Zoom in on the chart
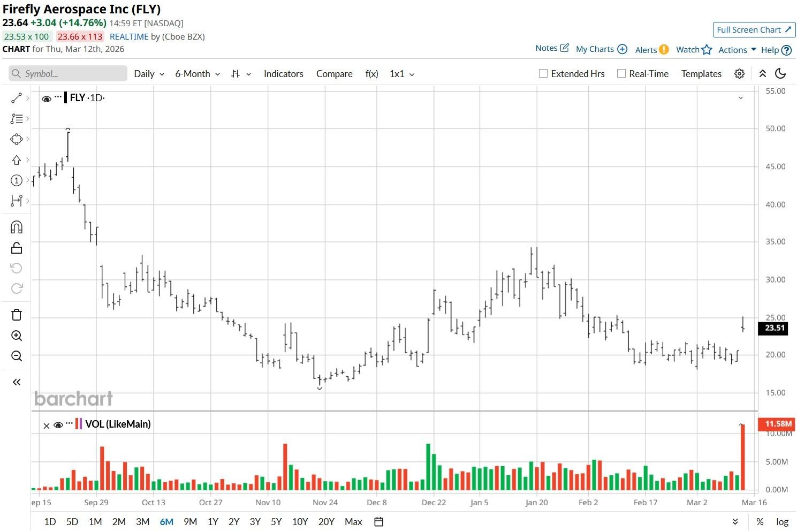The height and width of the screenshot is (532, 797). pos(17,336)
